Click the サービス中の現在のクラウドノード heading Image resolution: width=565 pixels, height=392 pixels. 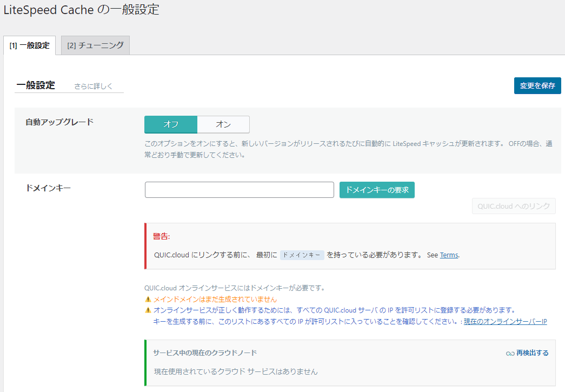pos(205,353)
